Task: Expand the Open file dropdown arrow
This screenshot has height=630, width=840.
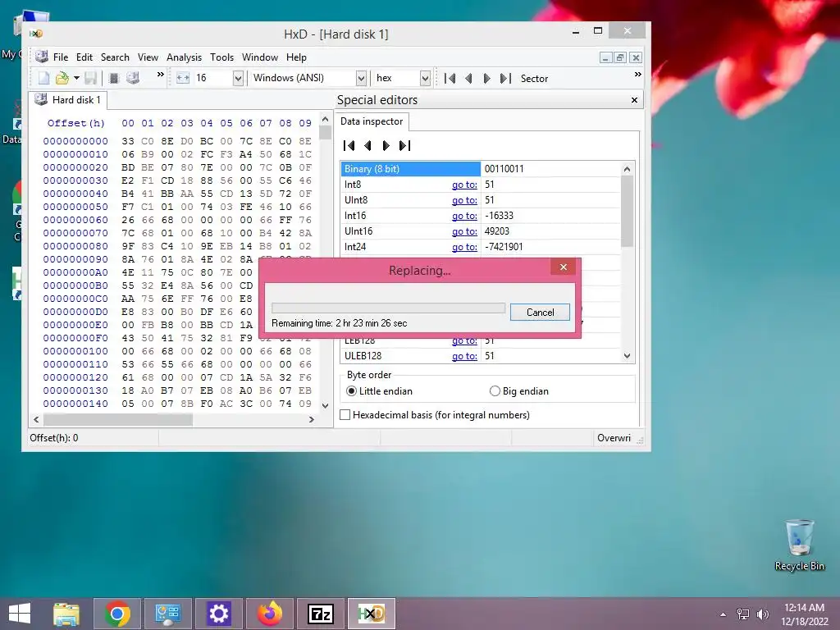Action: click(x=76, y=78)
